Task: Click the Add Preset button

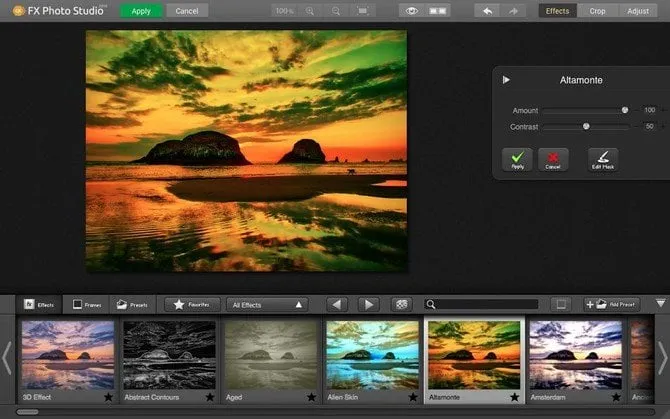Action: click(612, 304)
